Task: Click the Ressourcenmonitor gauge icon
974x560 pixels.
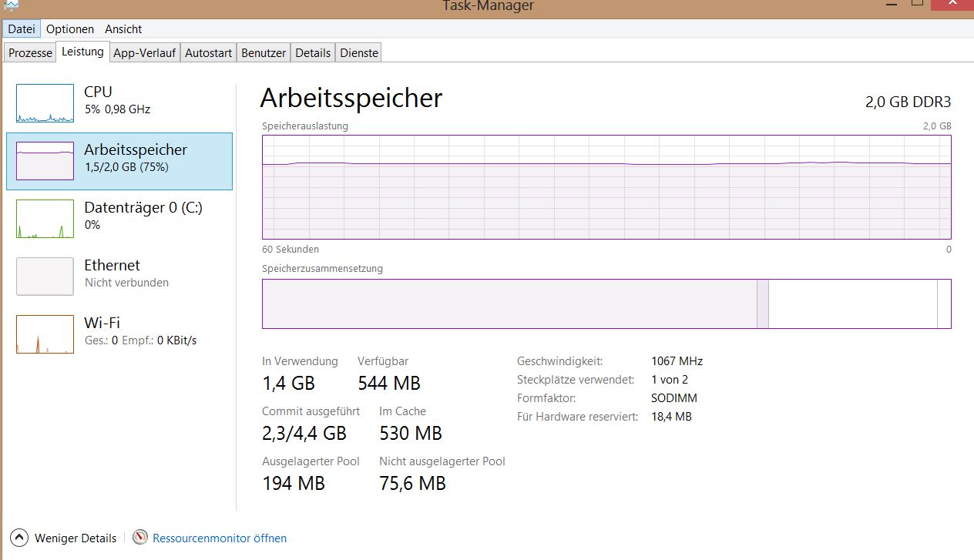Action: click(140, 538)
